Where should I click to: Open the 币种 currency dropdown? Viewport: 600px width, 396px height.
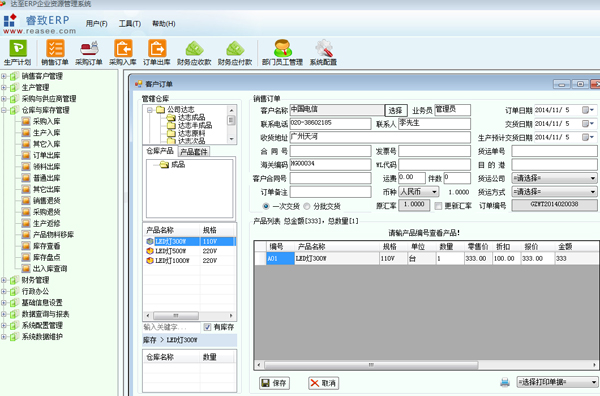434,192
